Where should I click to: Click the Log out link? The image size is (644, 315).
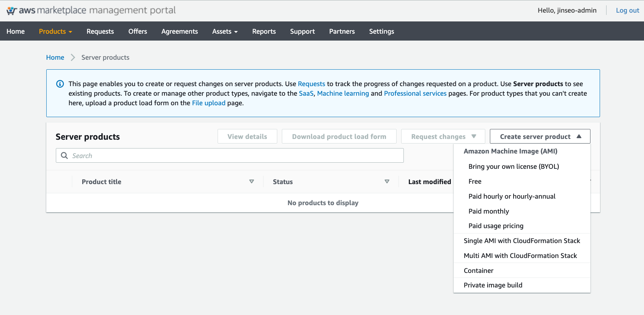(628, 10)
